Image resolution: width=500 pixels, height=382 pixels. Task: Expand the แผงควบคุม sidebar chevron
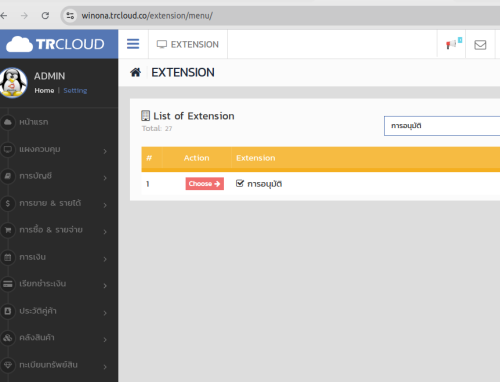[105, 151]
